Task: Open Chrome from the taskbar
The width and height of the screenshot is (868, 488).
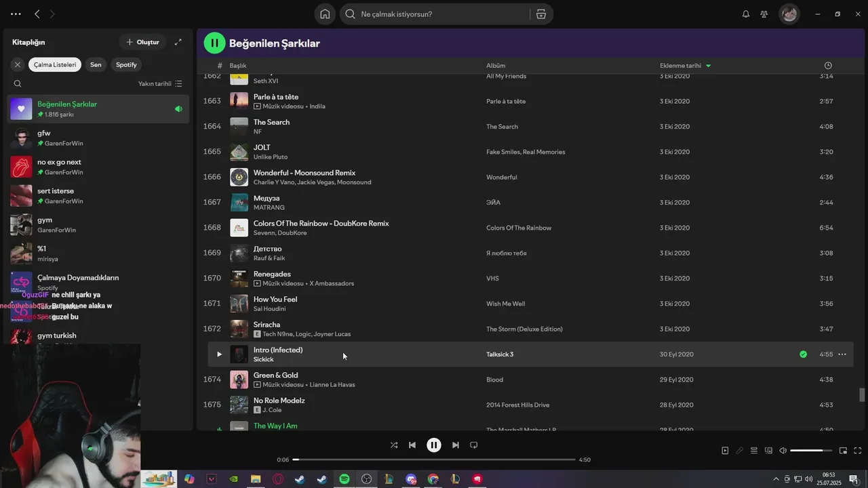Action: click(433, 479)
